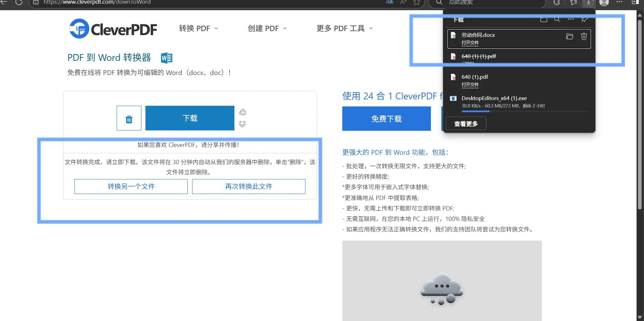
Task: Click 查看更多 in downloads panel
Action: [x=465, y=123]
